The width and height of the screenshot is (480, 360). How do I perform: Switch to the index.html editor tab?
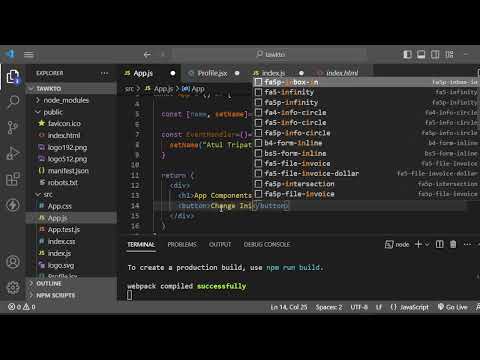tap(342, 73)
